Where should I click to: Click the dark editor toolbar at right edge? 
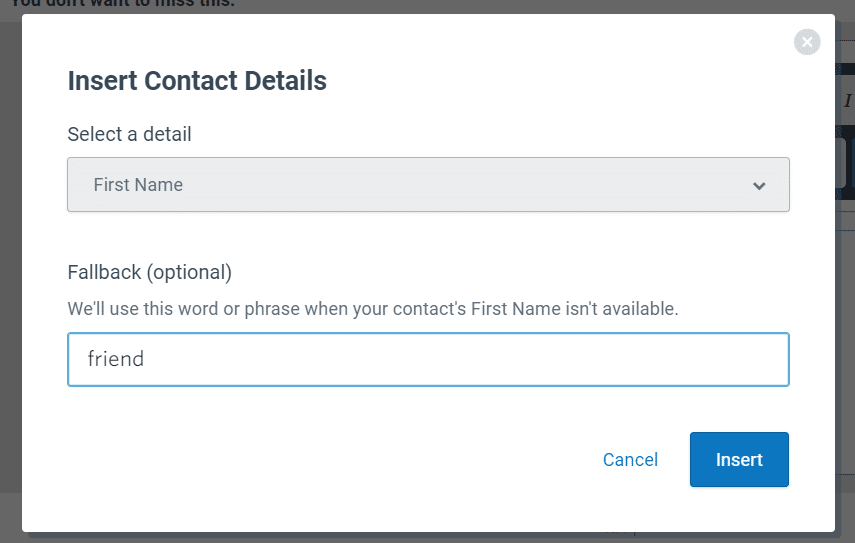845,162
